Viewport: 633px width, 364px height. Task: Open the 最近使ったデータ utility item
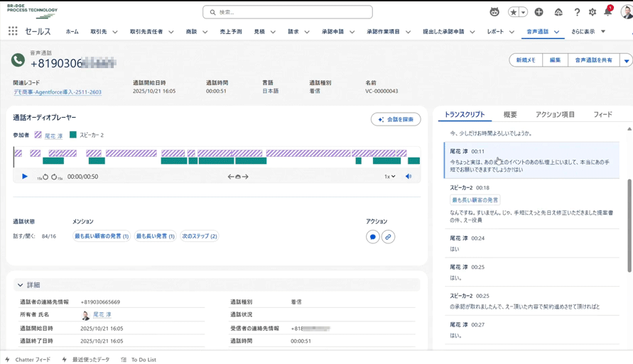pyautogui.click(x=86, y=360)
